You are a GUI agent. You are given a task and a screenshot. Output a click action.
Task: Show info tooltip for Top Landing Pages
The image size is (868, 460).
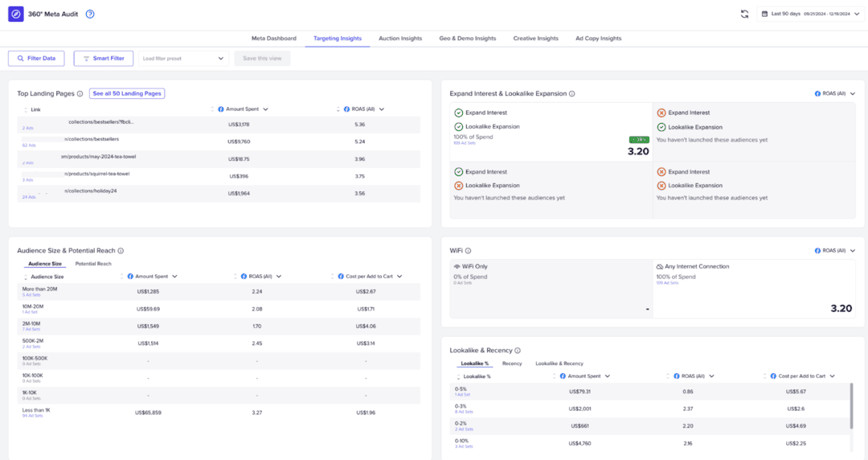(80, 93)
